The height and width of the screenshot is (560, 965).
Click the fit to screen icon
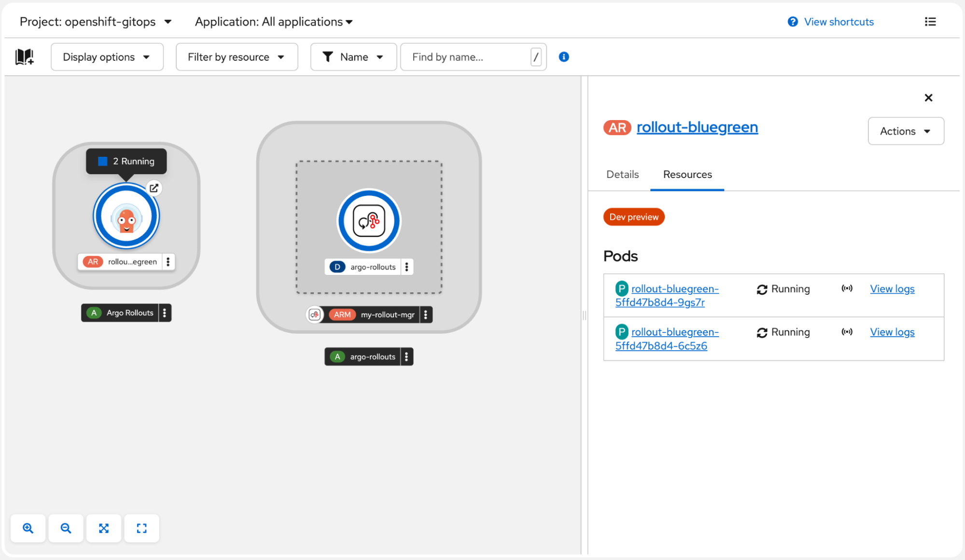pyautogui.click(x=104, y=528)
